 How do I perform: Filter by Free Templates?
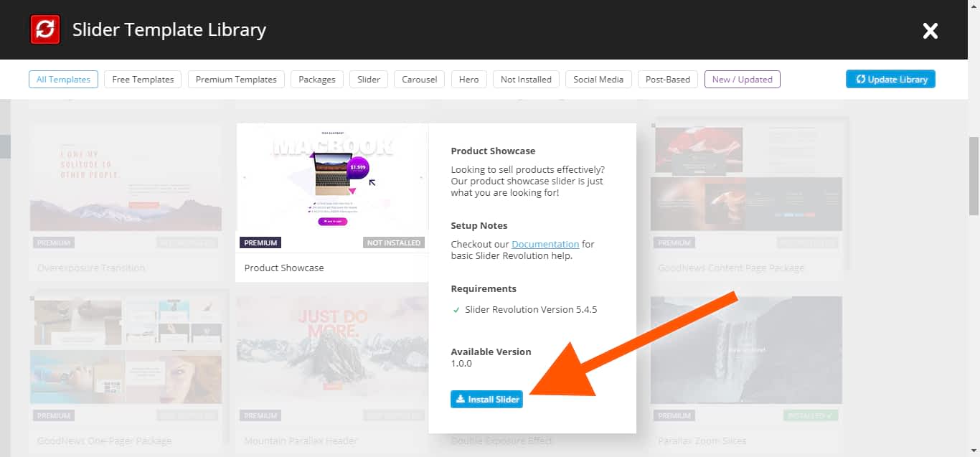point(143,79)
